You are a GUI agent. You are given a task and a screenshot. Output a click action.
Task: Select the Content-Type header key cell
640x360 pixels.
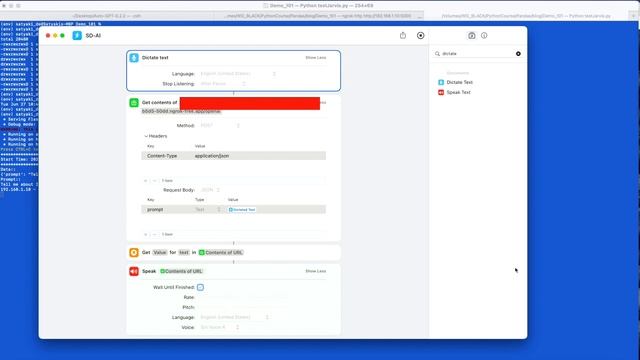[x=162, y=156]
